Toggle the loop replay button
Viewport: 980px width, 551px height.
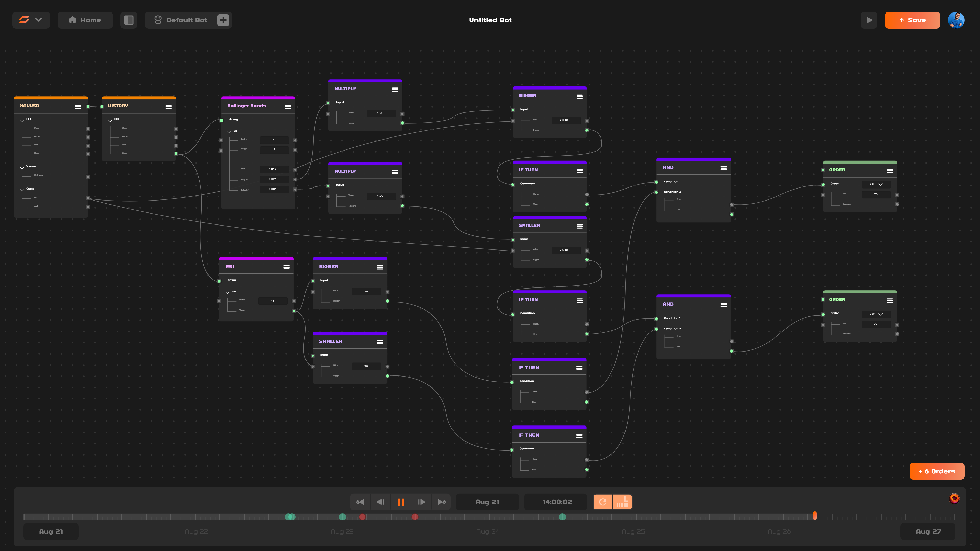click(x=603, y=502)
